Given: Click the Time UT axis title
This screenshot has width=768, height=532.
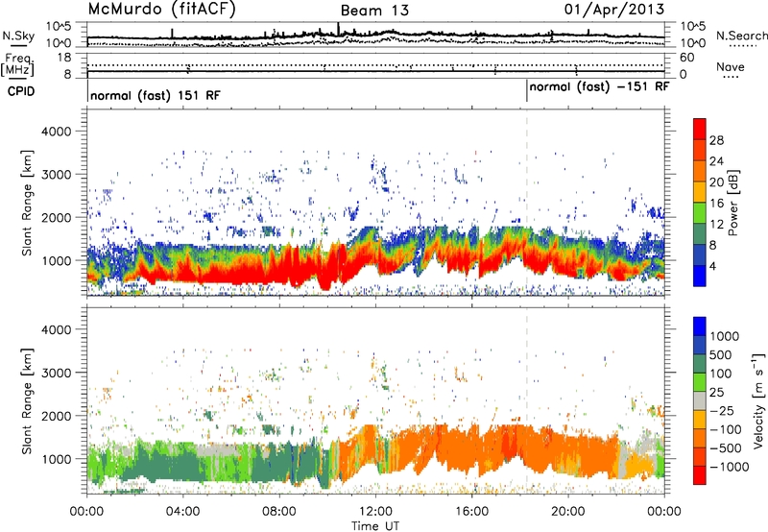Looking at the screenshot, I should click(x=375, y=526).
